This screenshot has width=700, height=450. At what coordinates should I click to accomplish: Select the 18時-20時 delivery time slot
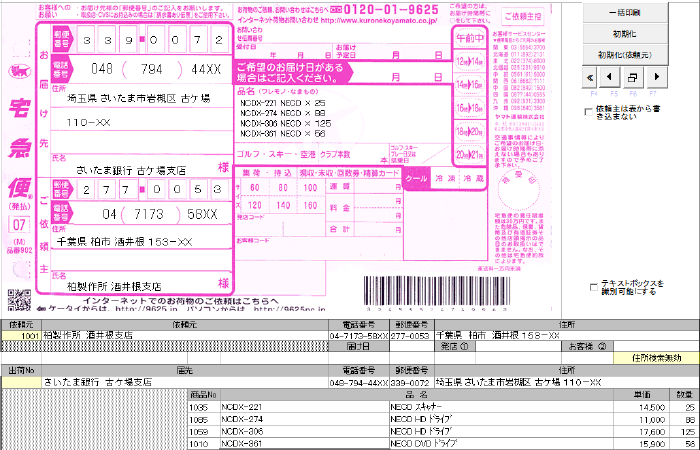(x=470, y=131)
